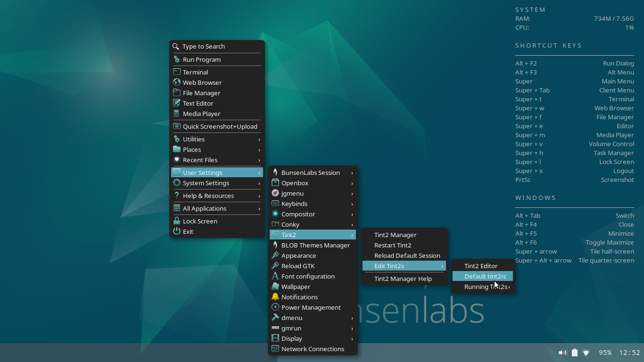Choose Reload Default Session
This screenshot has height=362, width=644.
pos(404,255)
